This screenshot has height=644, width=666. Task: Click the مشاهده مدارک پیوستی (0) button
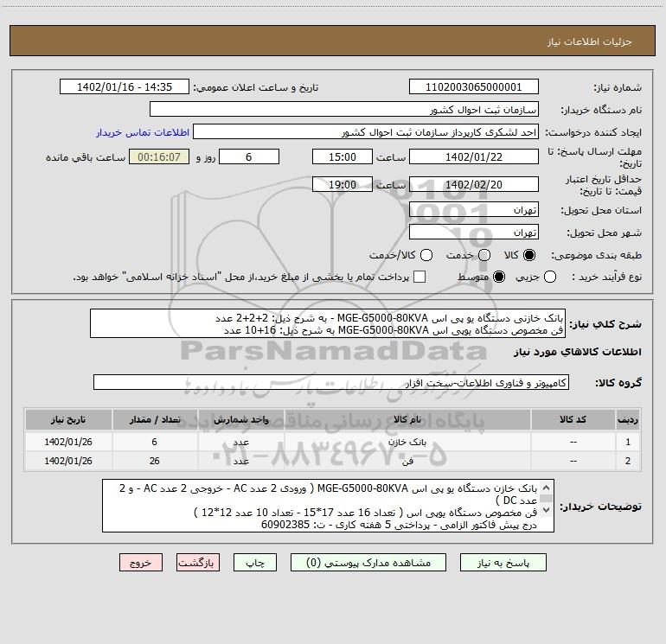pyautogui.click(x=368, y=563)
